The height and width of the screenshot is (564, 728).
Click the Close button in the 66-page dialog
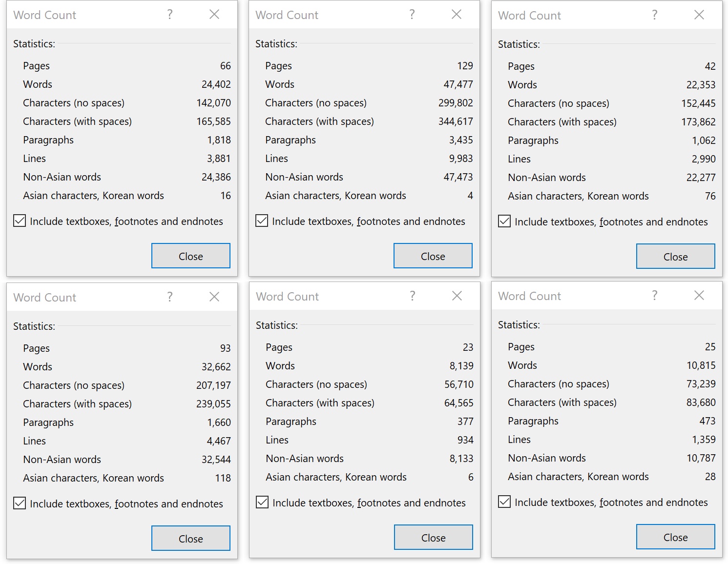tap(191, 256)
